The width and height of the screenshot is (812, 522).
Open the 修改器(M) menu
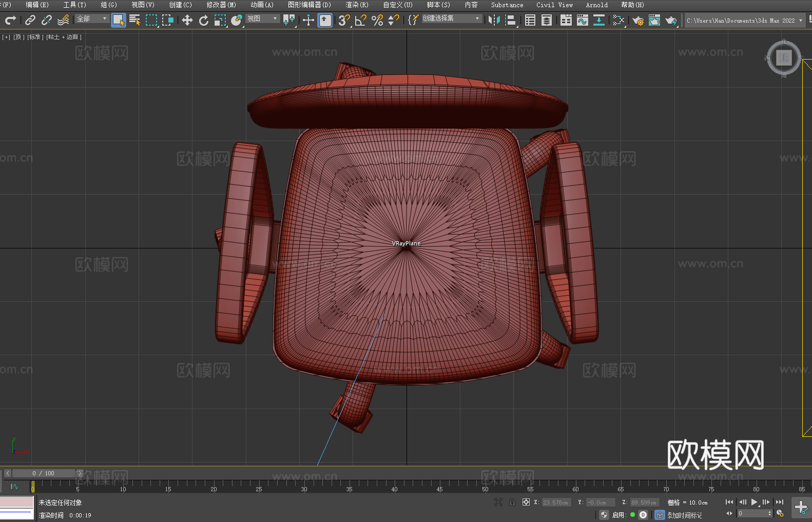[x=221, y=5]
